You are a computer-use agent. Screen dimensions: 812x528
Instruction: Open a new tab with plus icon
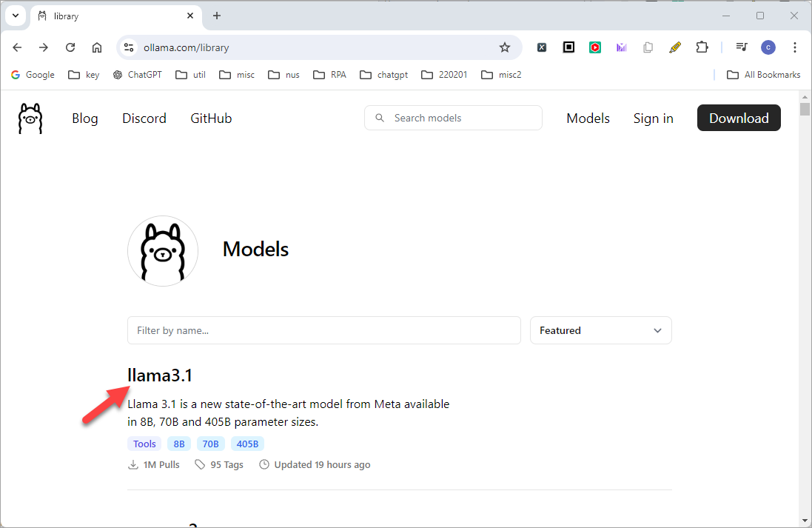[x=216, y=16]
